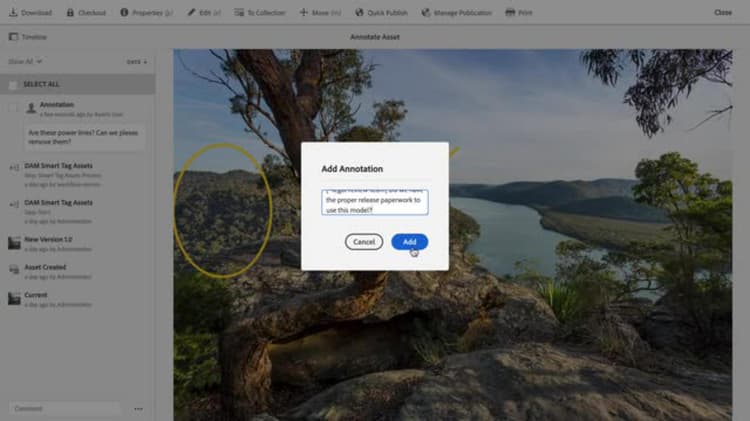Click the Quick Publish toolbar label
The width and height of the screenshot is (750, 421).
point(387,13)
